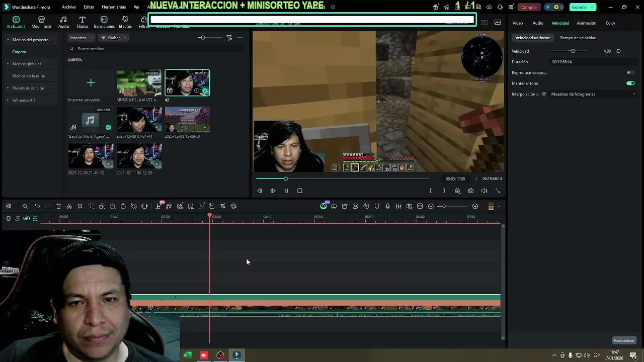
Task: Select the crop tool in timeline toolbar
Action: (80, 206)
